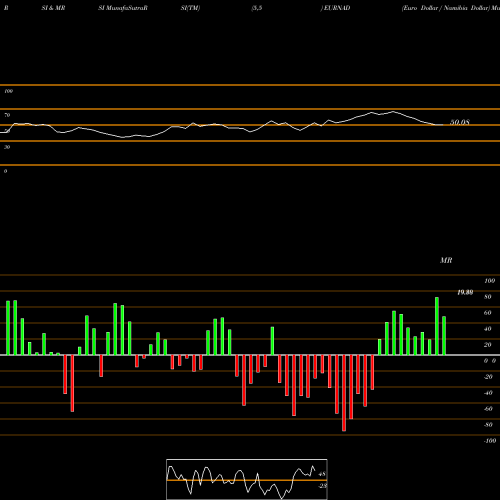This screenshot has height=500, width=500.
Task: Click the value 48 in the mini chart
Action: pos(322,474)
